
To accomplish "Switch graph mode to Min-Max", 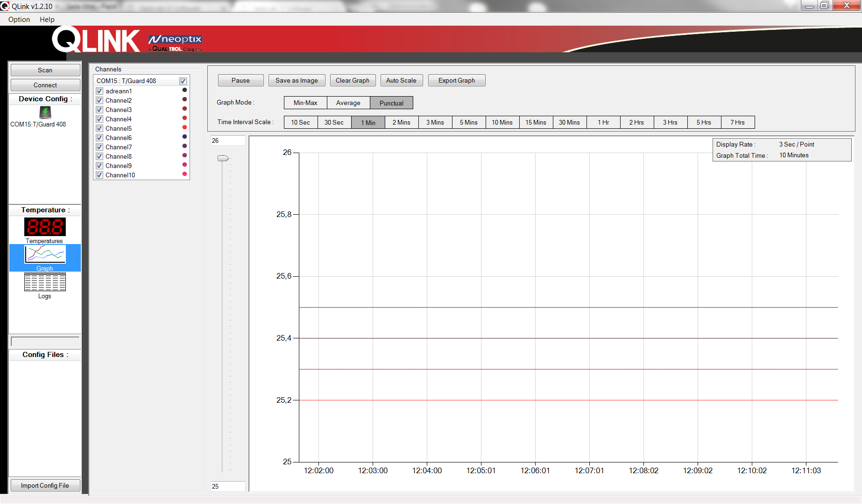I will pos(305,103).
